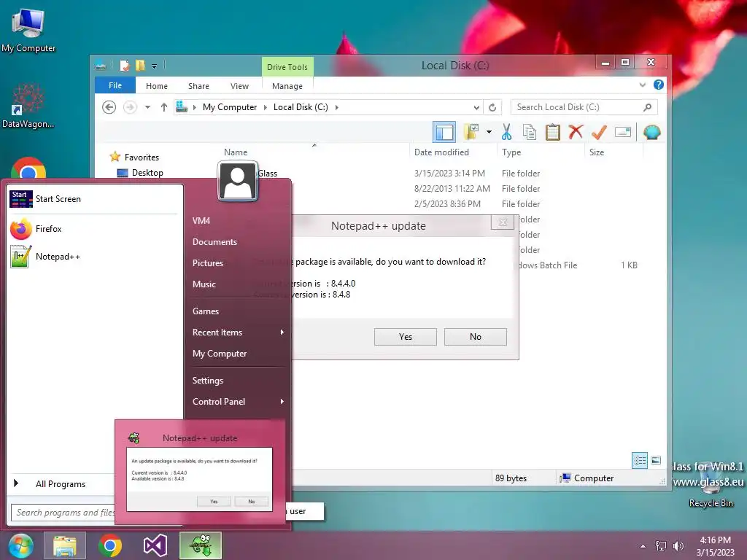Click the Search Local Disk (C:) field
747x560 pixels.
(x=584, y=107)
